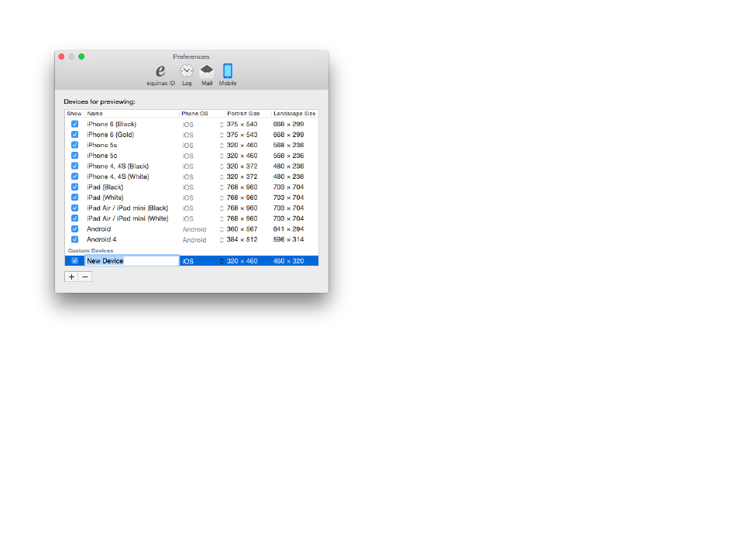Click the New Device name input field
739x560 pixels.
coord(132,261)
